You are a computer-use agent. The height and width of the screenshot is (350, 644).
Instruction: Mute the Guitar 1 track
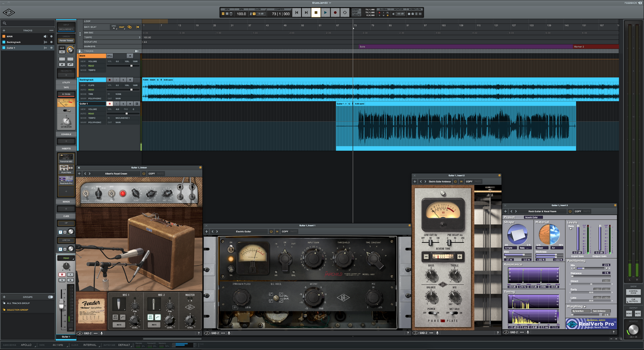[130, 104]
